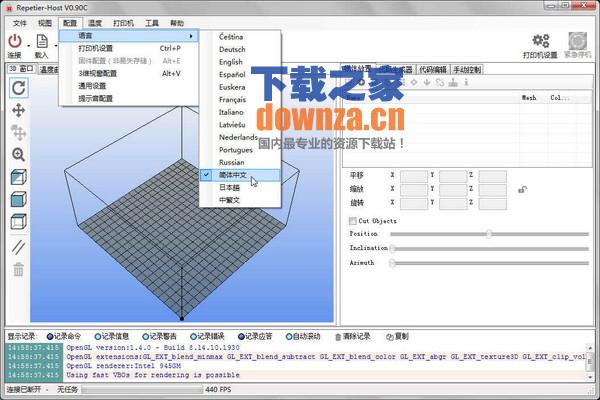600x400 pixels.
Task: Switch to isometric cube view
Action: coord(18,177)
